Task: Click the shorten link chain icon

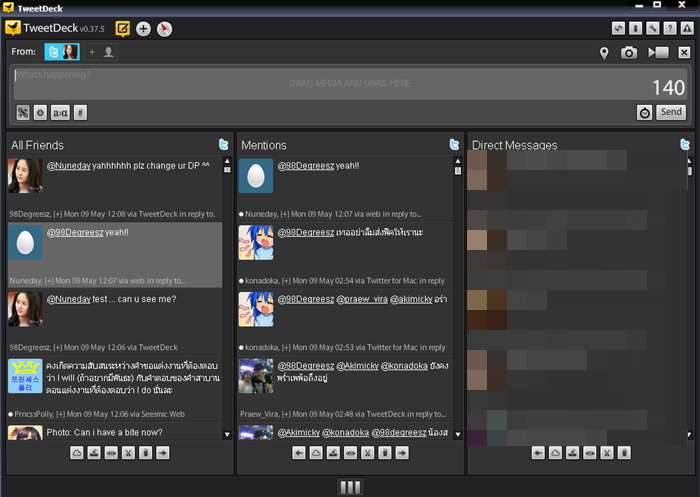Action: [x=23, y=113]
